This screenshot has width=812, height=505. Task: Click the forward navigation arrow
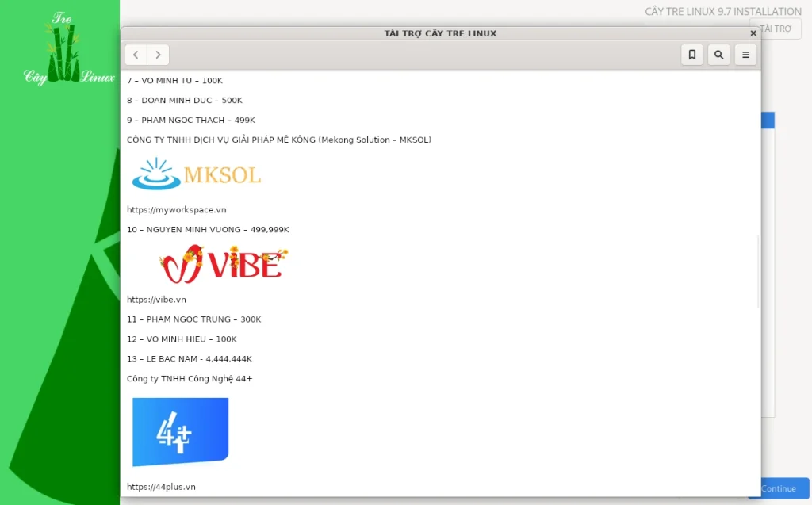158,55
